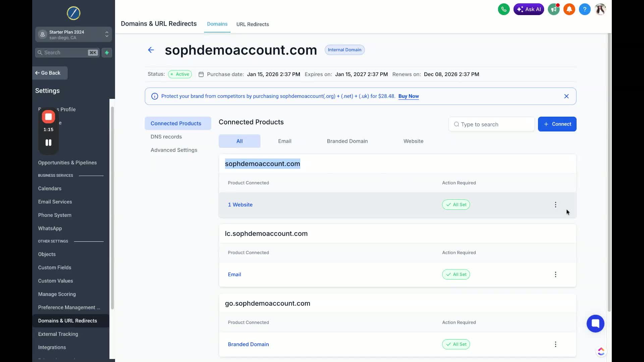
Task: Click the green lightning quick actions icon
Action: tap(107, 53)
